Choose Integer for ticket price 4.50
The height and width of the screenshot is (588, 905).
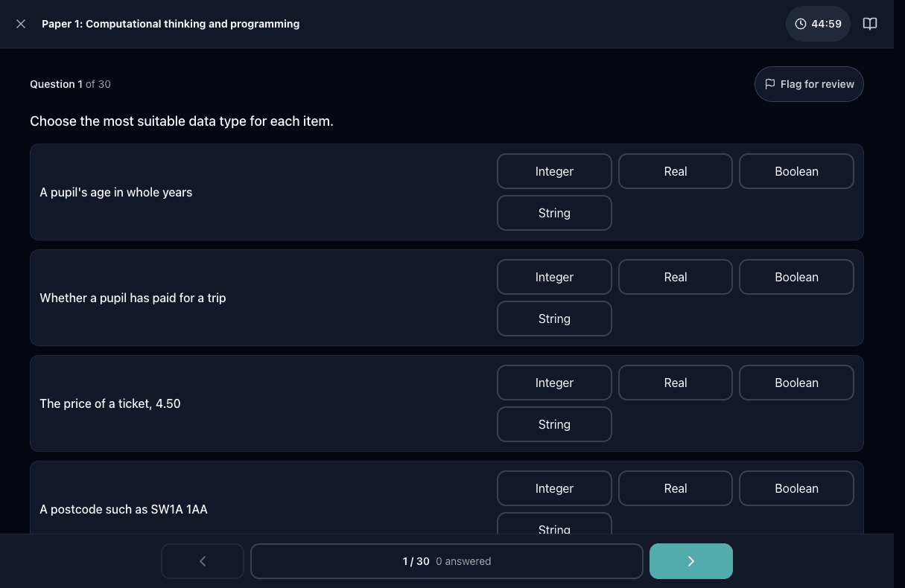click(x=554, y=383)
